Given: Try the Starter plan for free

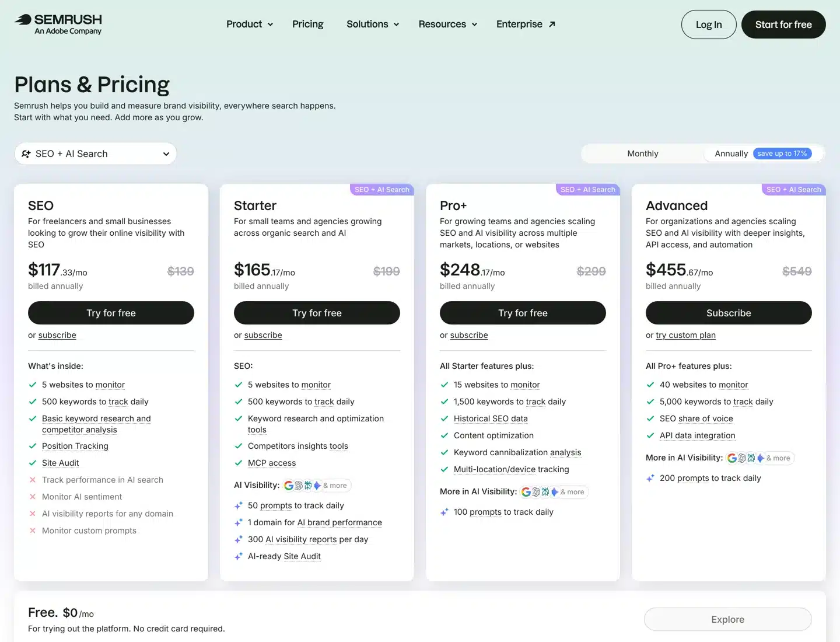Looking at the screenshot, I should pos(317,313).
